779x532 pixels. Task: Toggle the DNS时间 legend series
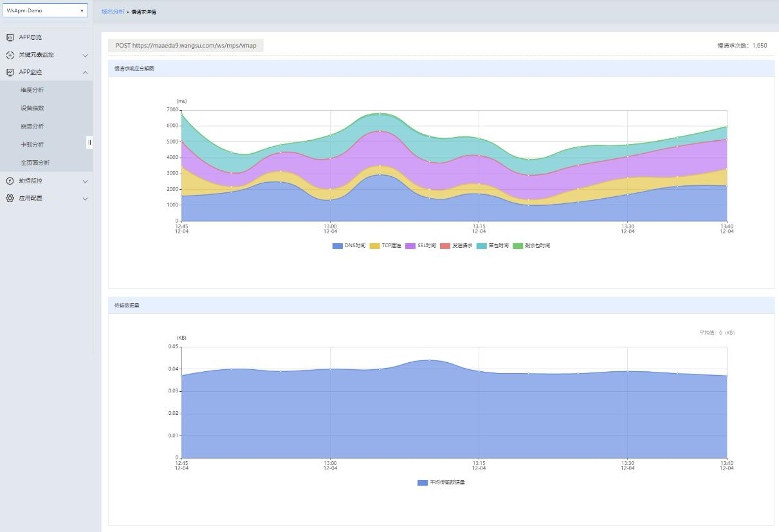tap(349, 246)
